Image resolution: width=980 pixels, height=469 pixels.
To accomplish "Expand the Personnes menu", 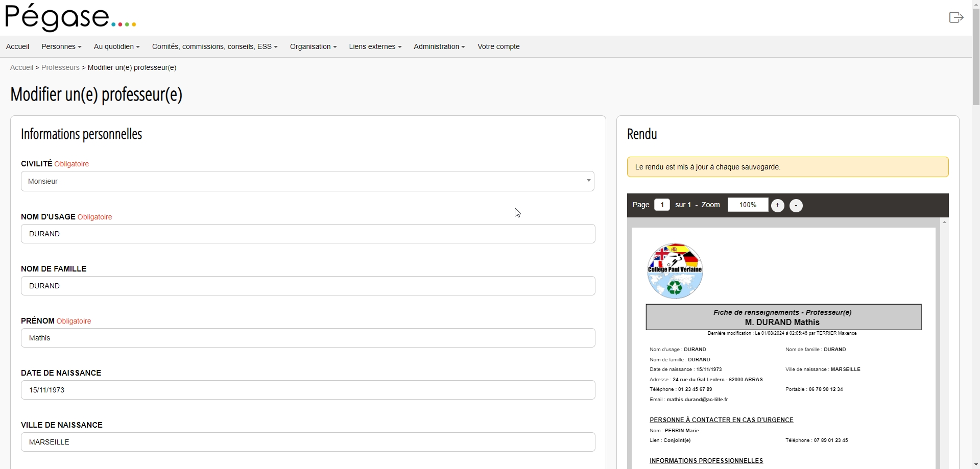I will click(61, 46).
